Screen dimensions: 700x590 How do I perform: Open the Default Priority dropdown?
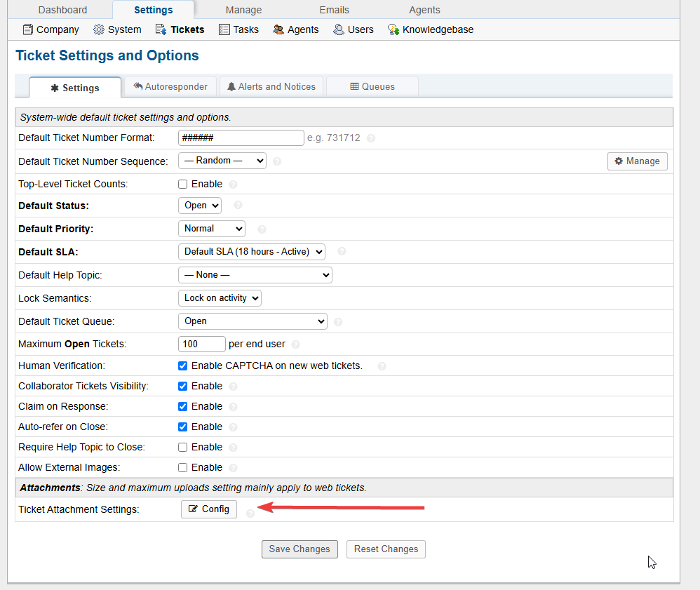211,229
